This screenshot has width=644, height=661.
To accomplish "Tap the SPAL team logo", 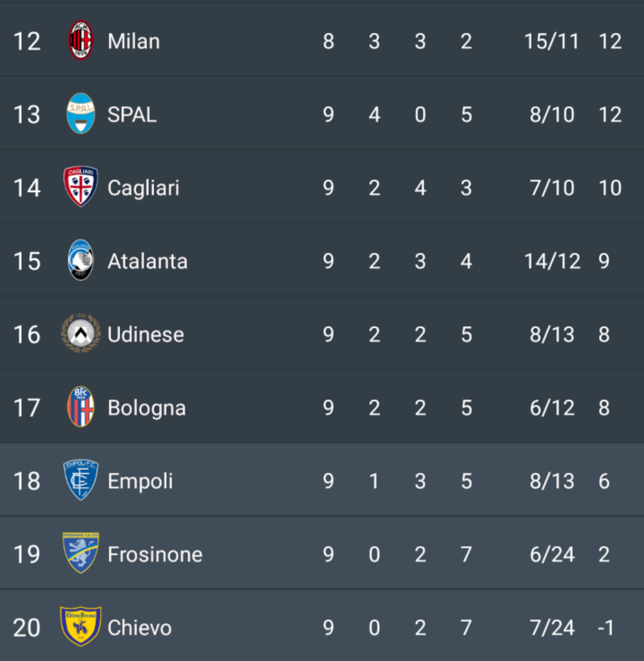I will point(80,114).
